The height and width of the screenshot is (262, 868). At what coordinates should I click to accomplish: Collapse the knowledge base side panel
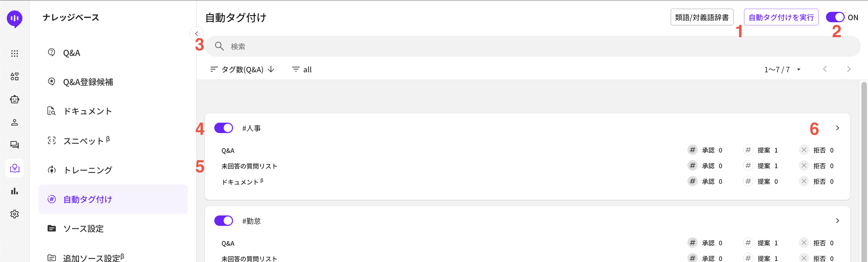point(197,34)
